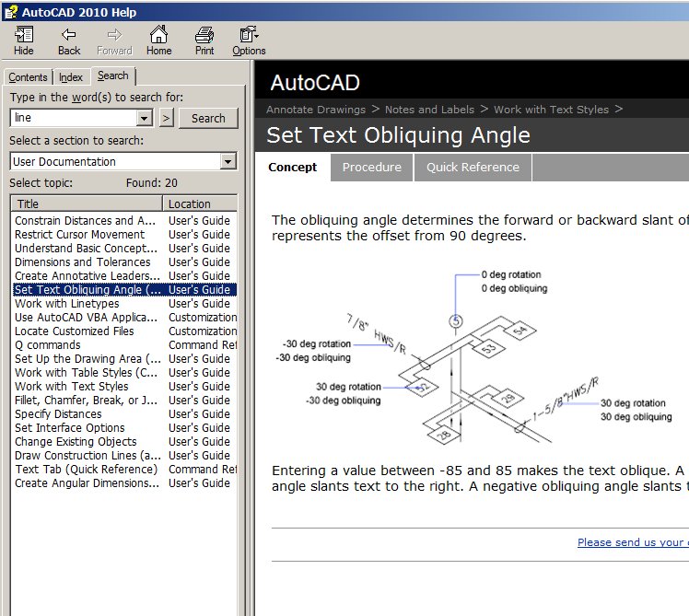Viewport: 689px width, 616px height.
Task: Select 'Dimensions and Tolerances' result
Action: point(124,262)
